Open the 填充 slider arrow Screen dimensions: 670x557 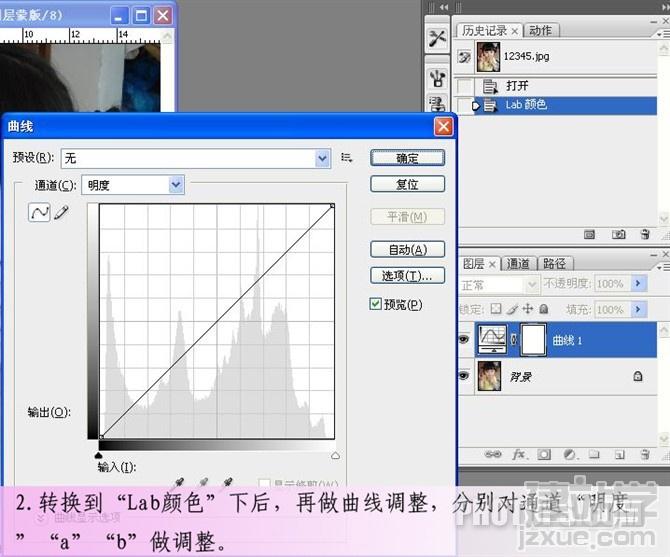pos(638,309)
